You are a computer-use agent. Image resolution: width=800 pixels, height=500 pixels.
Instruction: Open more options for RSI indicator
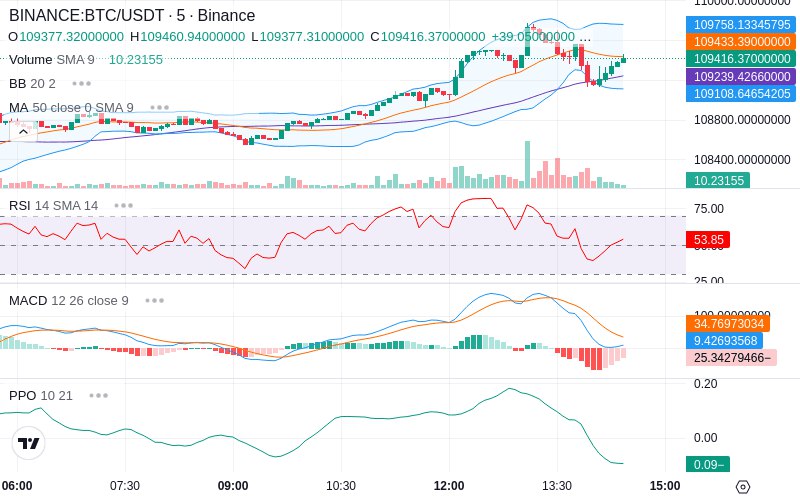tap(123, 206)
